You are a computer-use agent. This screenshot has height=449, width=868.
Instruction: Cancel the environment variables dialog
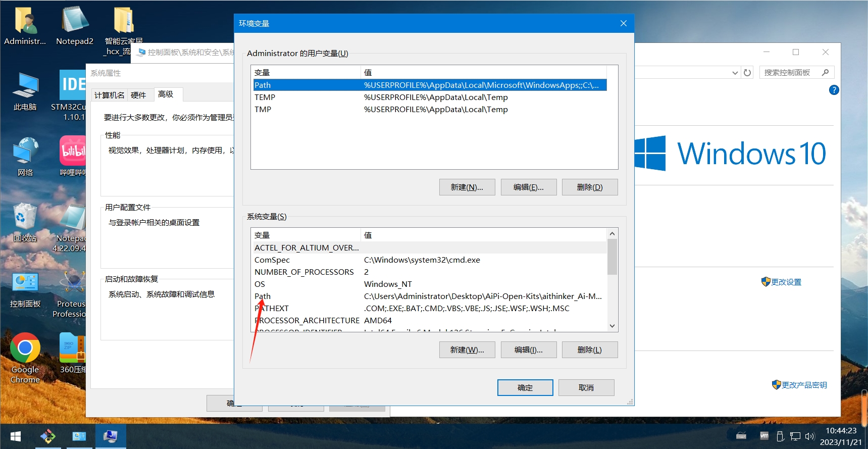click(586, 387)
